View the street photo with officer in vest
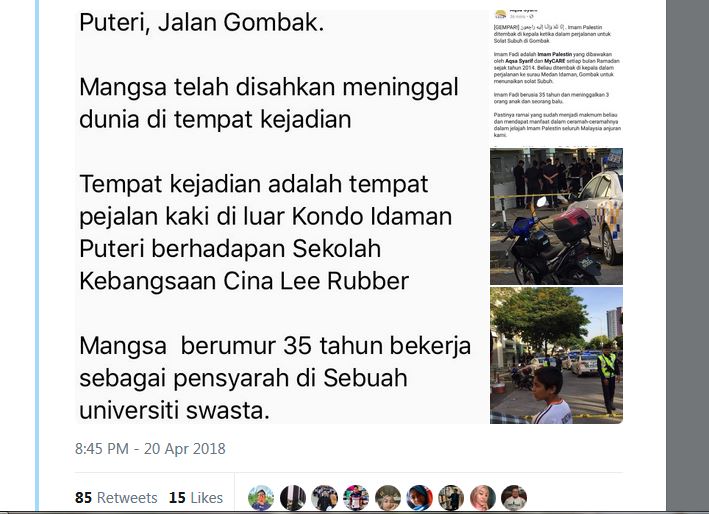 point(556,355)
